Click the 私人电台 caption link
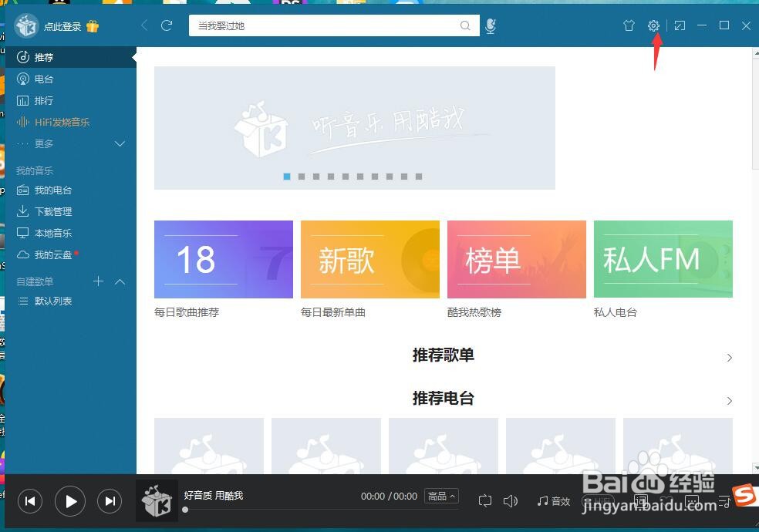 [x=616, y=312]
